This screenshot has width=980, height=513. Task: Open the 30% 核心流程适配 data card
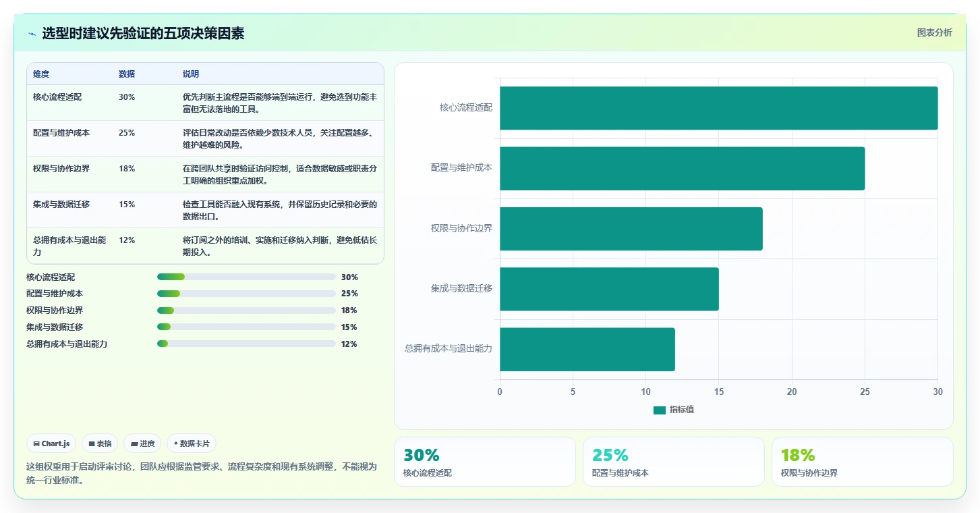tap(485, 462)
